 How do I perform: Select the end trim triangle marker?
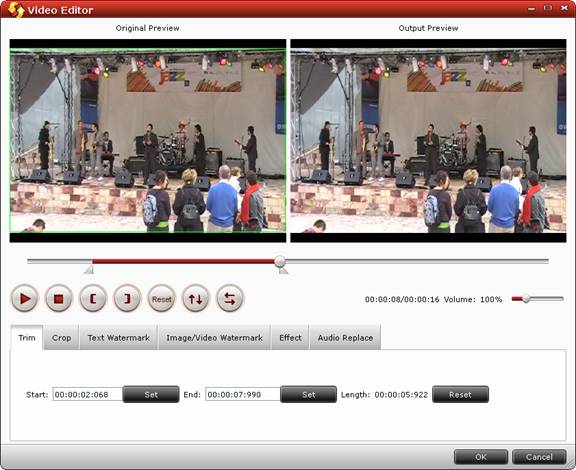pos(283,270)
